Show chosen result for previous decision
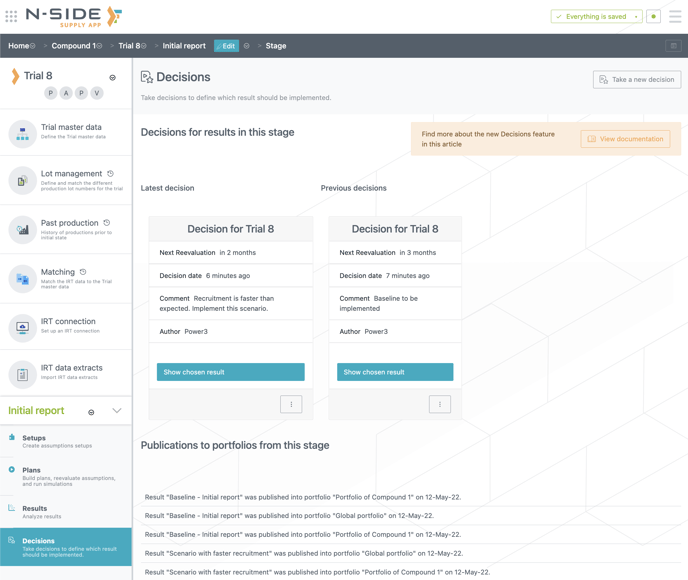 tap(395, 372)
